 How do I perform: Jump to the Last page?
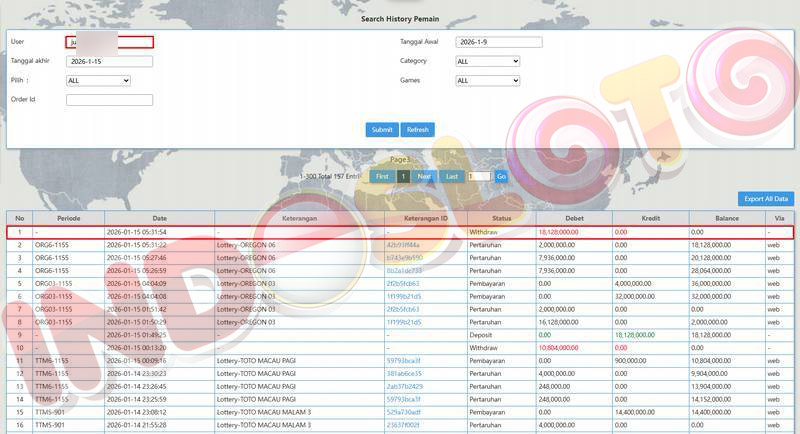[x=452, y=176]
